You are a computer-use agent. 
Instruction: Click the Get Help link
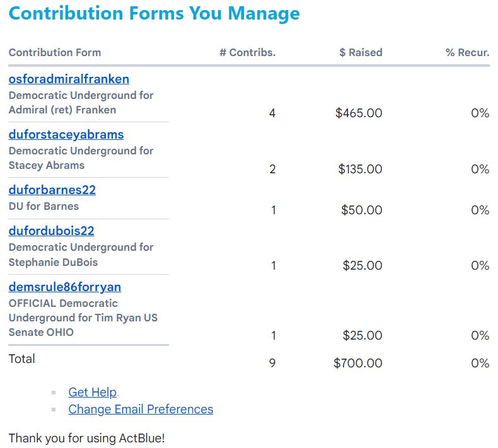93,392
